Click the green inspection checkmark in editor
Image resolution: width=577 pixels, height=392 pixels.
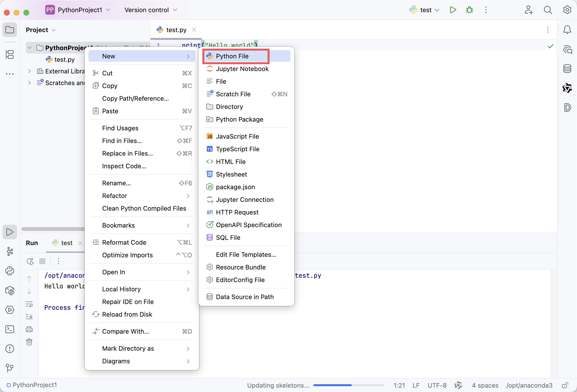click(550, 46)
